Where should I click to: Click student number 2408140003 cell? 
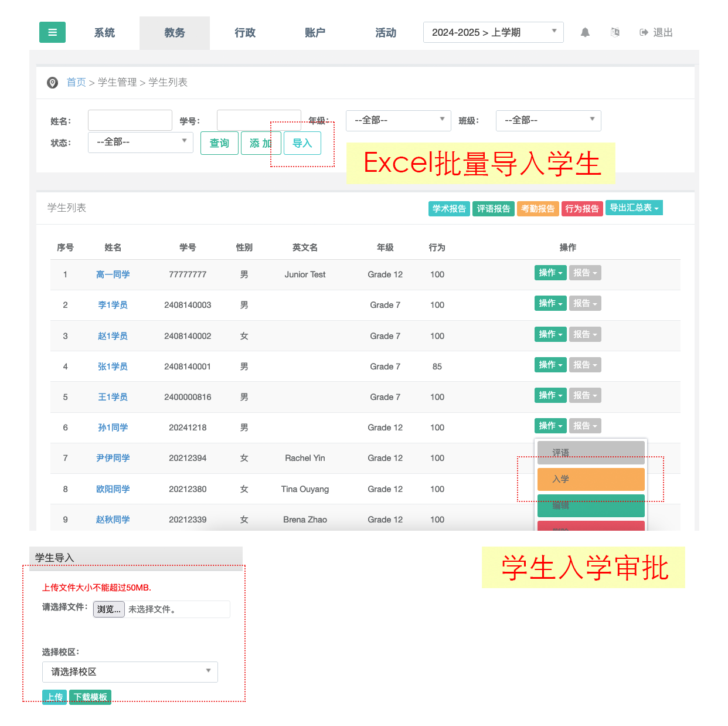click(188, 305)
